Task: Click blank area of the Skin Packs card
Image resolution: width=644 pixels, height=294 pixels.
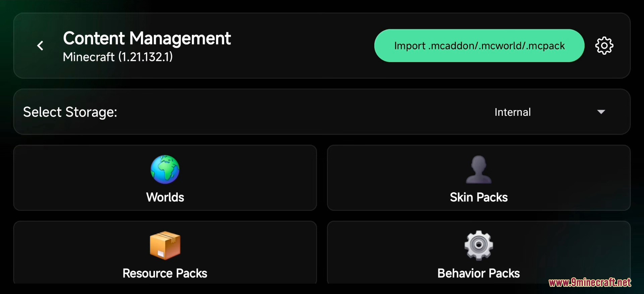Action: (x=570, y=178)
